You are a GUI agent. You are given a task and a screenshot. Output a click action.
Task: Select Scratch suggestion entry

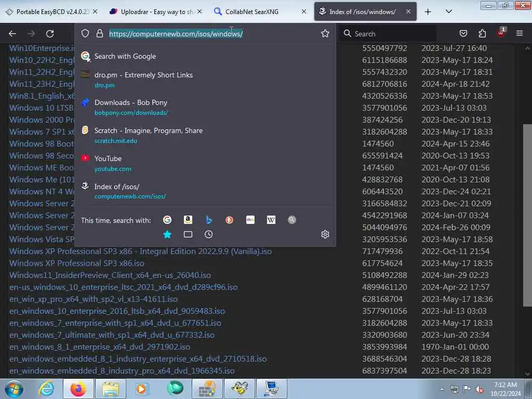tap(205, 136)
